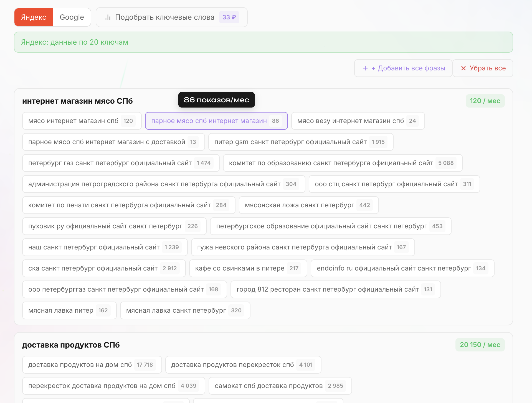Viewport: 532px width, 403px height.
Task: Click the red X icon beside Убрать все
Action: [463, 68]
